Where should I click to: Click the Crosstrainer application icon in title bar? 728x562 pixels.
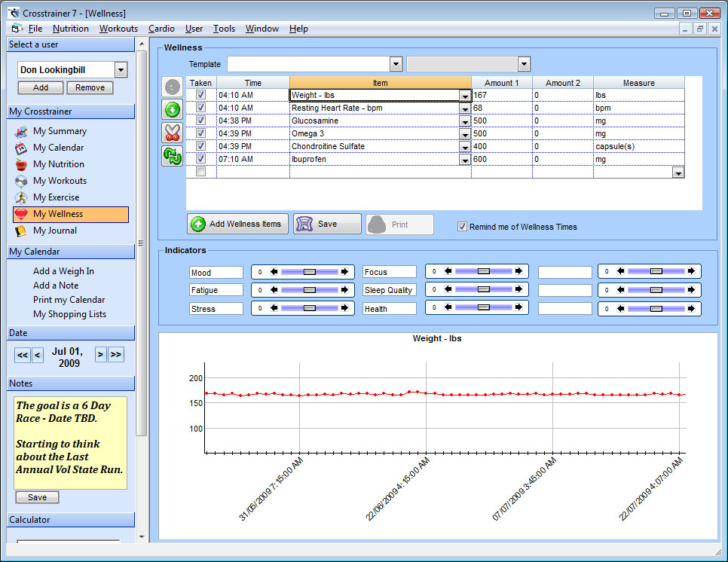[14, 13]
